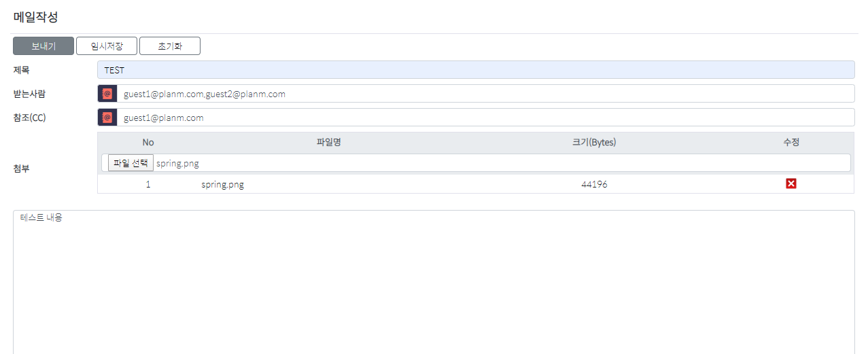Click the 수정 column header

point(791,142)
